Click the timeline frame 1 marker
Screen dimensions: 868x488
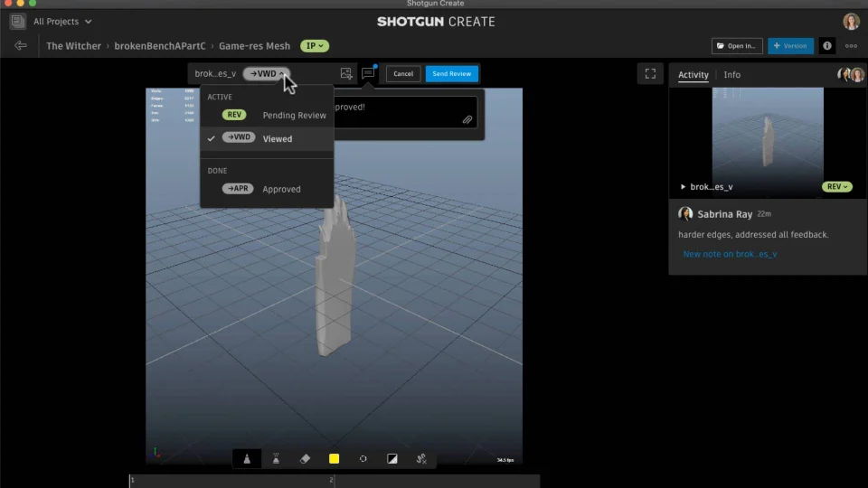132,480
